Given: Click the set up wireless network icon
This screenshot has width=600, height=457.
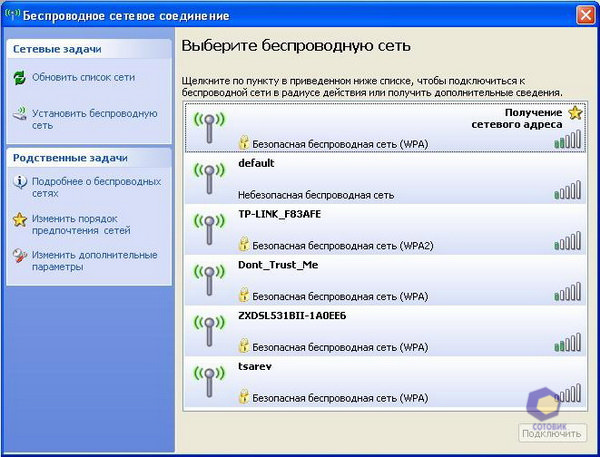Looking at the screenshot, I should tap(19, 115).
